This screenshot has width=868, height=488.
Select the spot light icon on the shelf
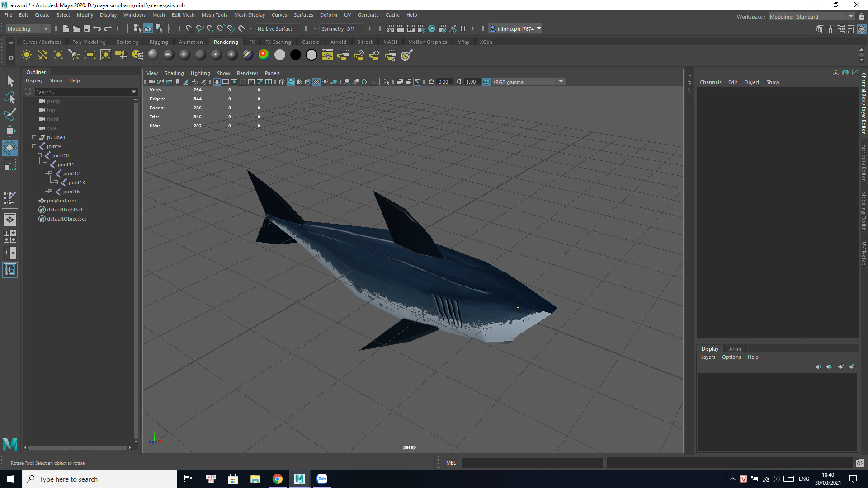74,55
